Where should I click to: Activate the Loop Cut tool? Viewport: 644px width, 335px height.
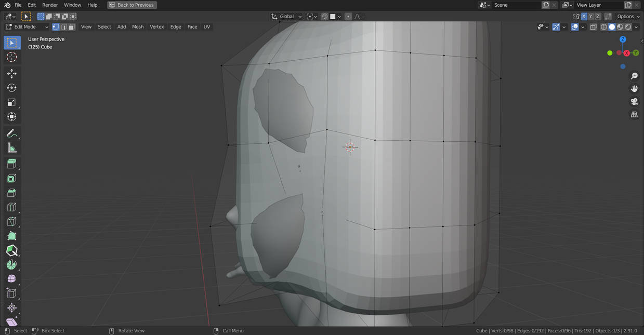point(11,207)
